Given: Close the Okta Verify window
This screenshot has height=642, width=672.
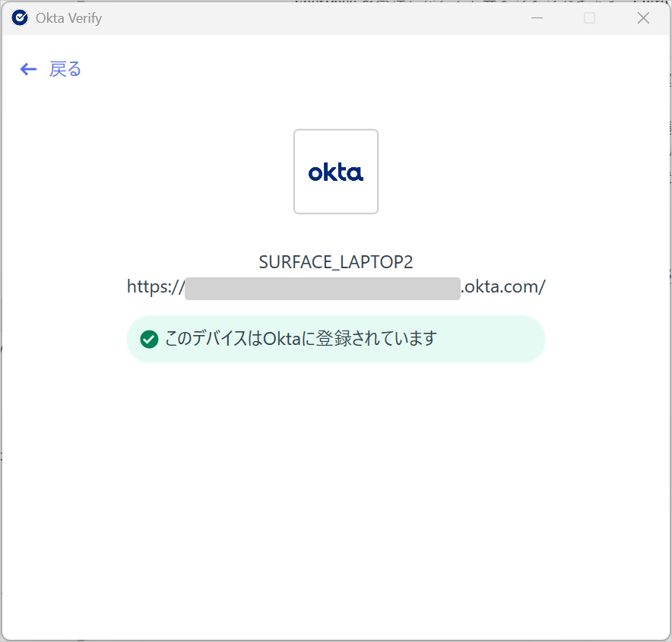Looking at the screenshot, I should coord(643,18).
